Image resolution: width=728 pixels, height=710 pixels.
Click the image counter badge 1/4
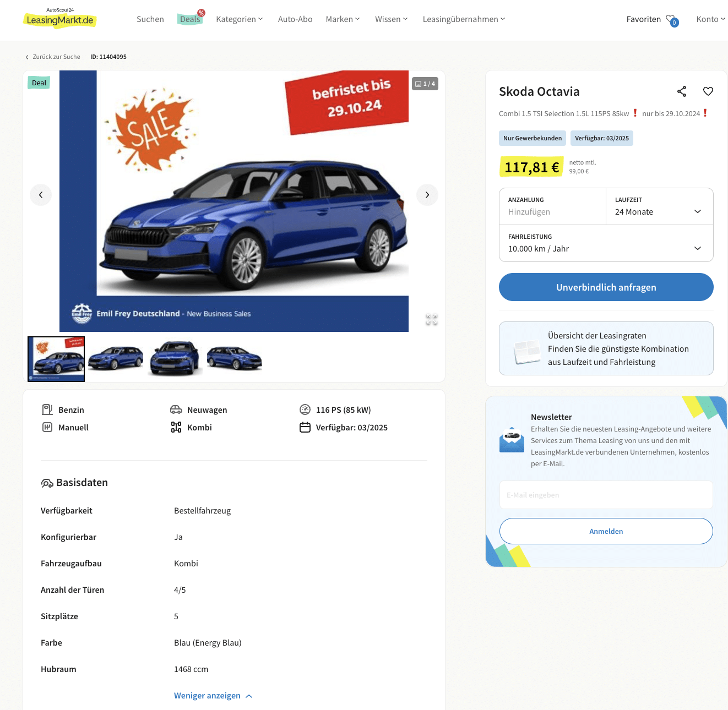(x=425, y=84)
